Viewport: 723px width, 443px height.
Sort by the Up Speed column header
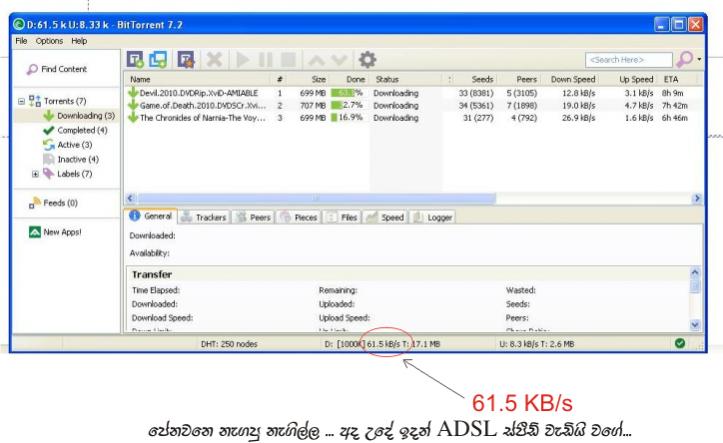point(628,79)
